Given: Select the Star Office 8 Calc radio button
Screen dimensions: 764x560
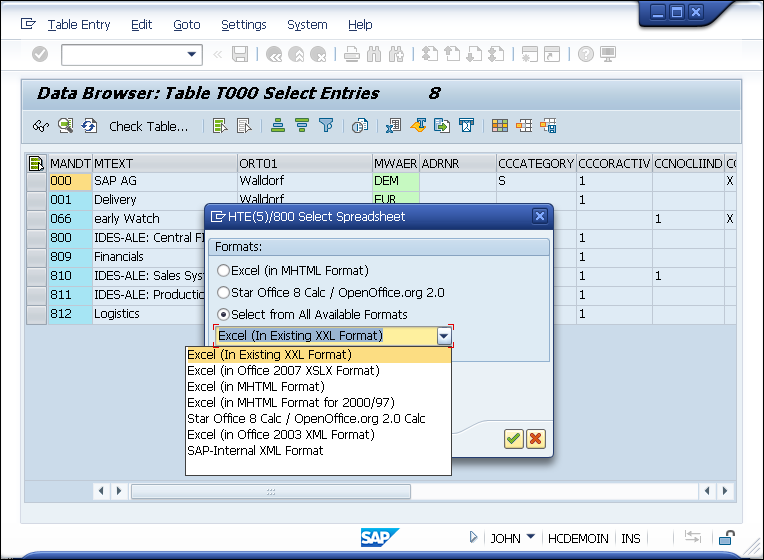Looking at the screenshot, I should [224, 292].
